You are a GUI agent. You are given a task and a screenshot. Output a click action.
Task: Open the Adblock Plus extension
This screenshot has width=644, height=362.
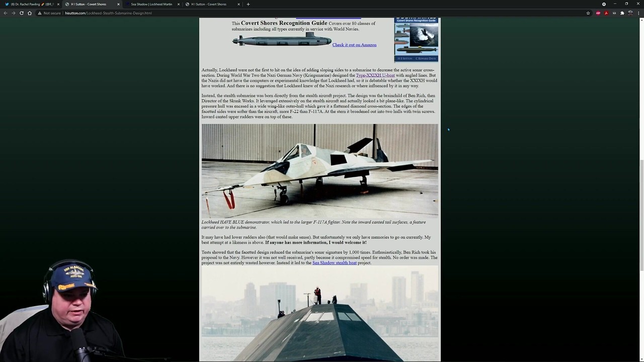598,13
